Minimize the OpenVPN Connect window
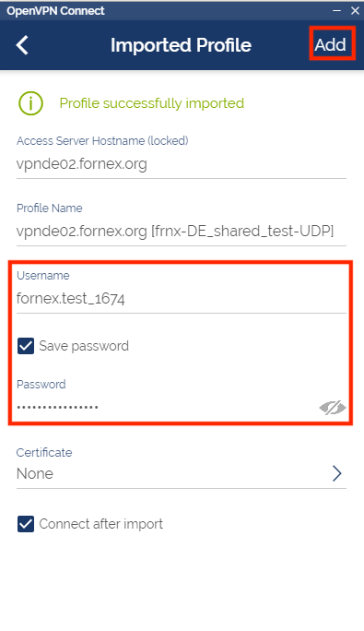Screen dimensions: 364x631 (337, 10)
